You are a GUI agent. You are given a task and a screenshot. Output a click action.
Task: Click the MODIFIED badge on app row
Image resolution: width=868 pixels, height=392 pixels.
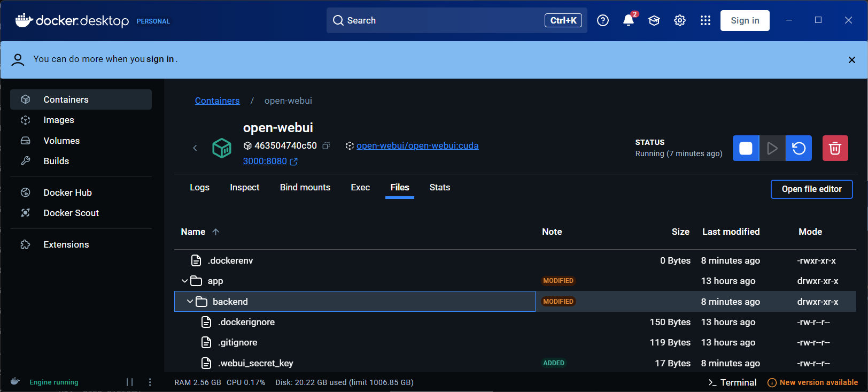click(x=558, y=281)
